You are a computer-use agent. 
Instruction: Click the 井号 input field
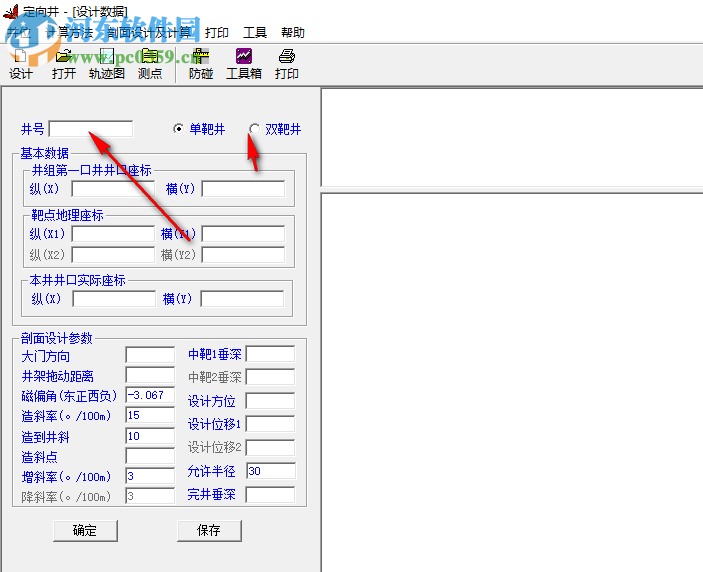click(x=91, y=129)
